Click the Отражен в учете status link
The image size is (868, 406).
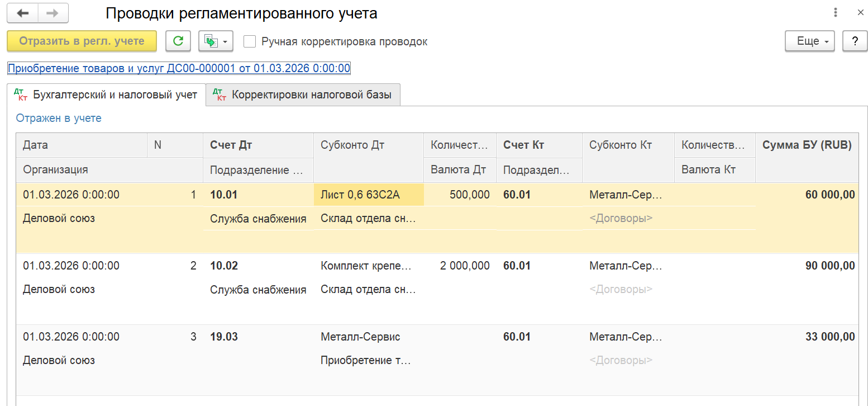[x=59, y=118]
